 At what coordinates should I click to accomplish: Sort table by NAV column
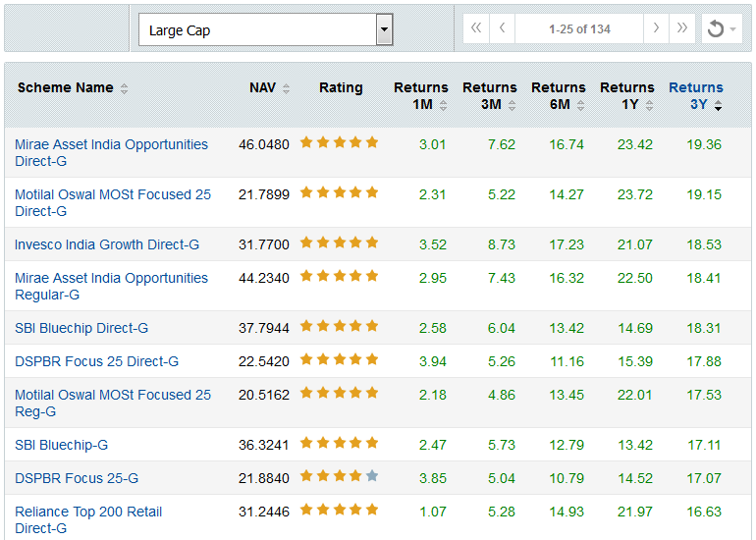(x=269, y=88)
